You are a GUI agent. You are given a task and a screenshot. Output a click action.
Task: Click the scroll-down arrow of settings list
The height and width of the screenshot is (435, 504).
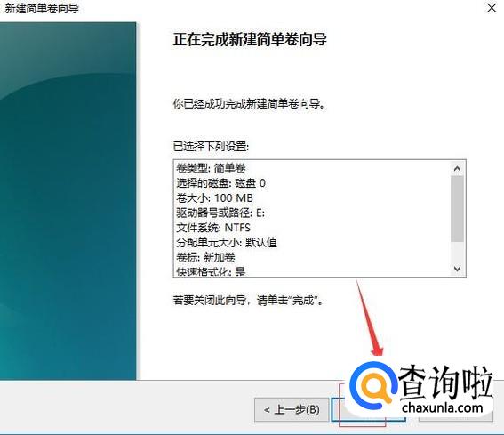click(x=458, y=269)
